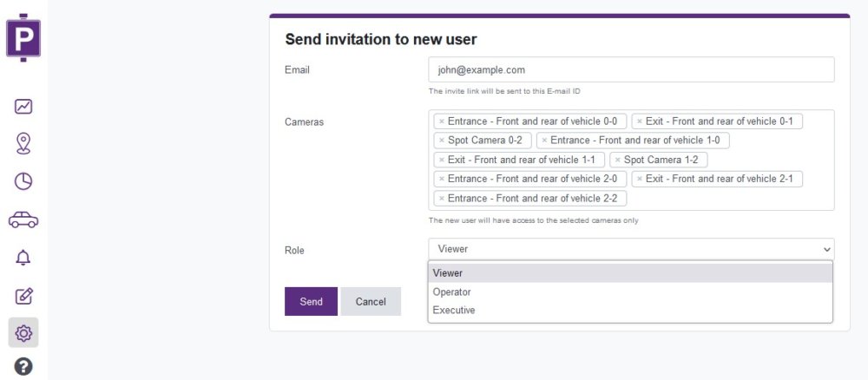
Task: Open the edit pencil note icon
Action: pyautogui.click(x=23, y=296)
